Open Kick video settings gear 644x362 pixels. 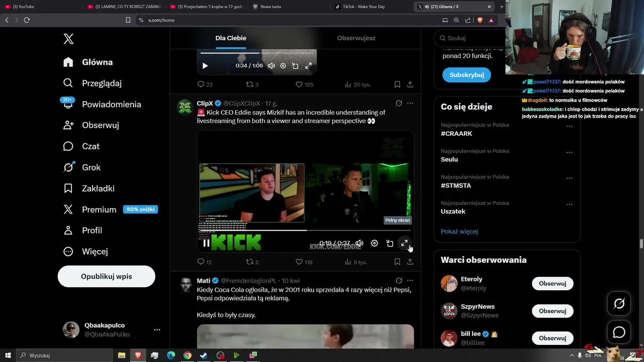tap(374, 243)
